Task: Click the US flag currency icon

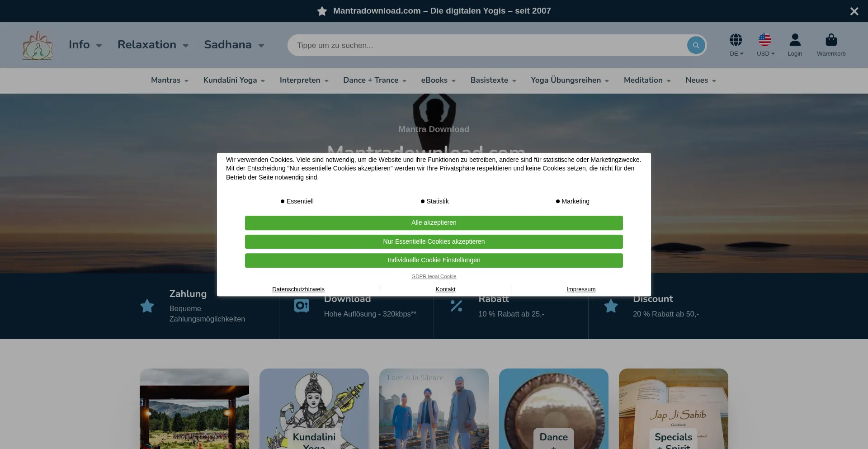Action: click(x=764, y=40)
